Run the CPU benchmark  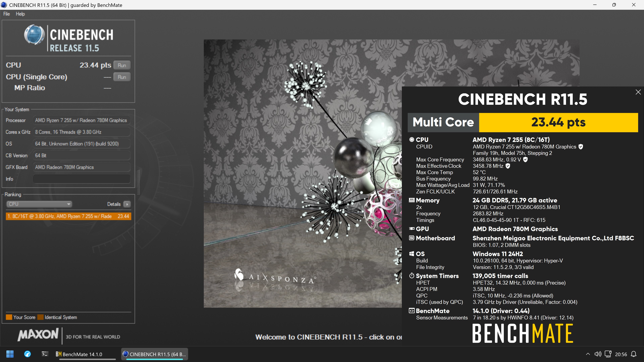(122, 65)
